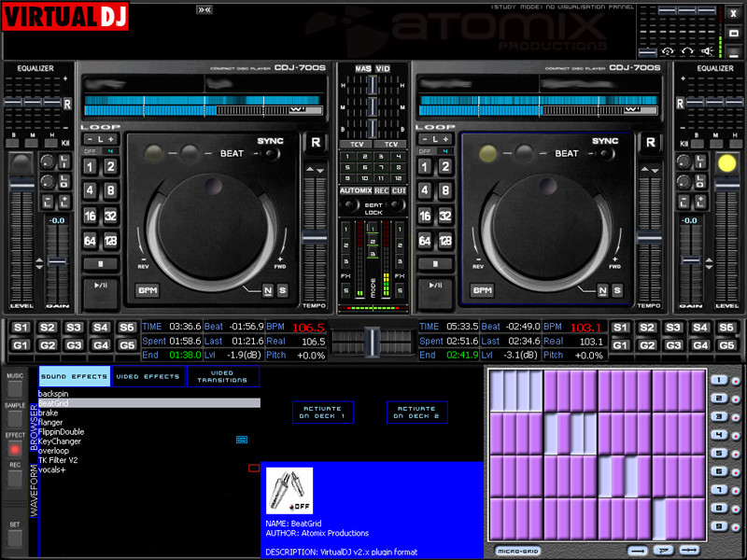Click the right deck tempo slider handle
The height and width of the screenshot is (560, 747).
tap(649, 237)
